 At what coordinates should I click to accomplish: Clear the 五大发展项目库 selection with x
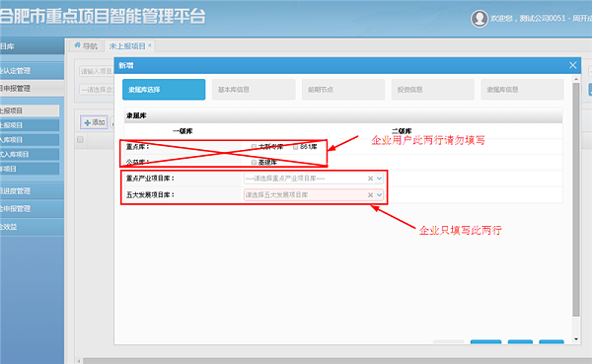pos(370,195)
